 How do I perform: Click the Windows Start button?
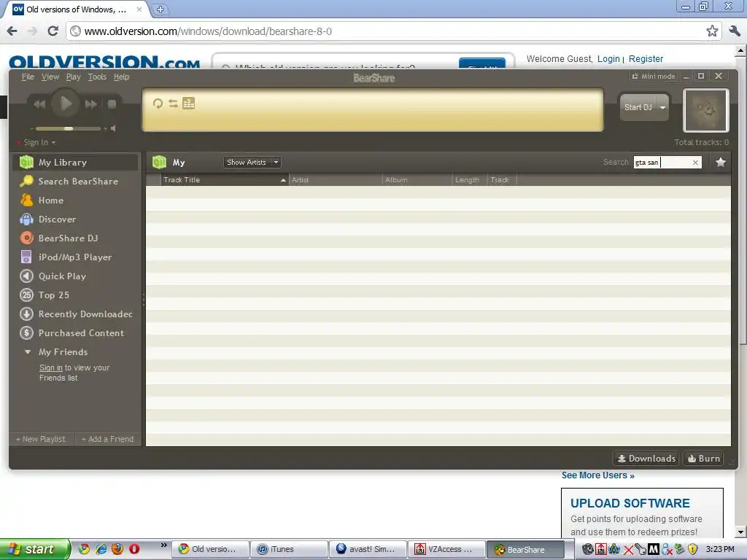tap(34, 549)
